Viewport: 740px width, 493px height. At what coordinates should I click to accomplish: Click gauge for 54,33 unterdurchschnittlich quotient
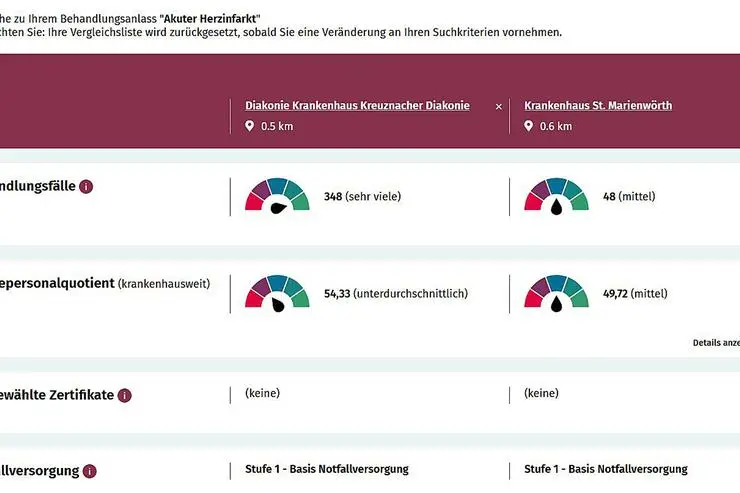(x=278, y=293)
